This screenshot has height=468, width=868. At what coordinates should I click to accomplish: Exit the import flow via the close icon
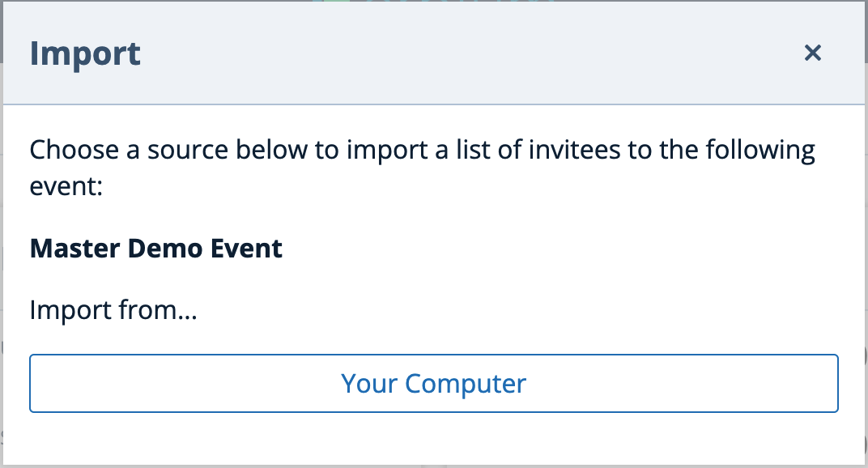point(812,53)
